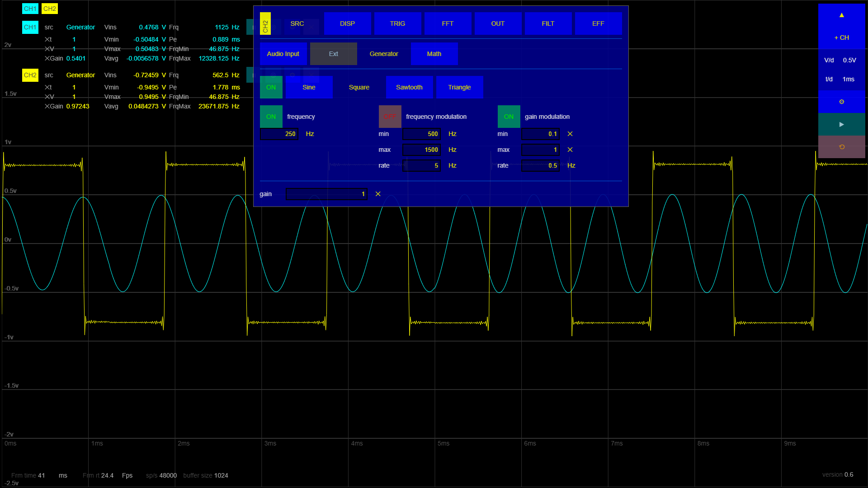Add a new channel with + CH

click(x=841, y=38)
